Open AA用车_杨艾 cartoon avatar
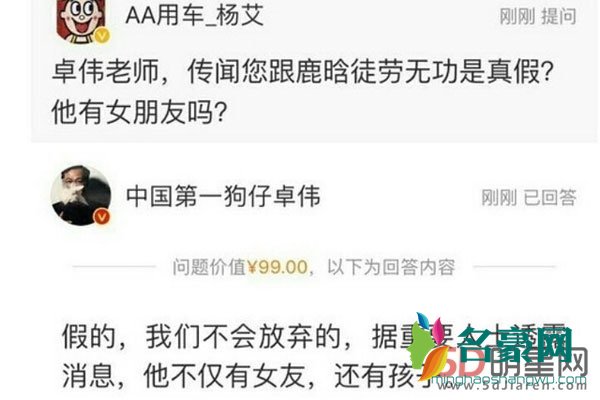The height and width of the screenshot is (400, 600). point(80,21)
